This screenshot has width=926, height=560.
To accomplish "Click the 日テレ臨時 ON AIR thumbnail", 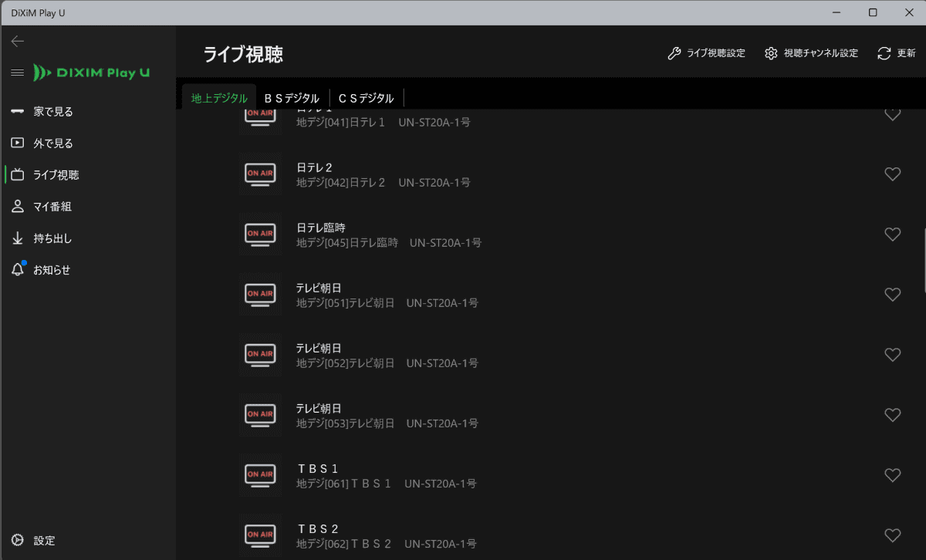I will pyautogui.click(x=260, y=234).
